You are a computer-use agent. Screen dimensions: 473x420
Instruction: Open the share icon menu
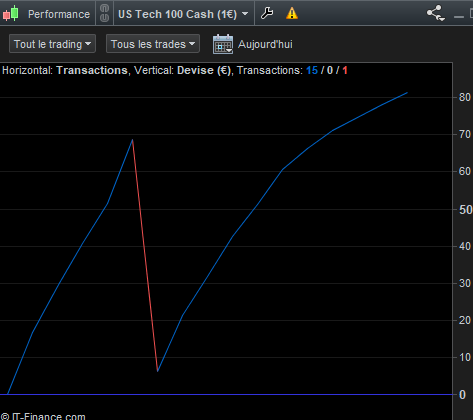coord(436,13)
